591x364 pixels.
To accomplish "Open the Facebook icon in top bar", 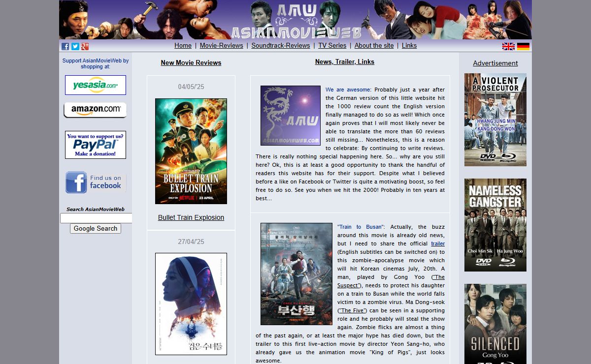I will pyautogui.click(x=65, y=46).
